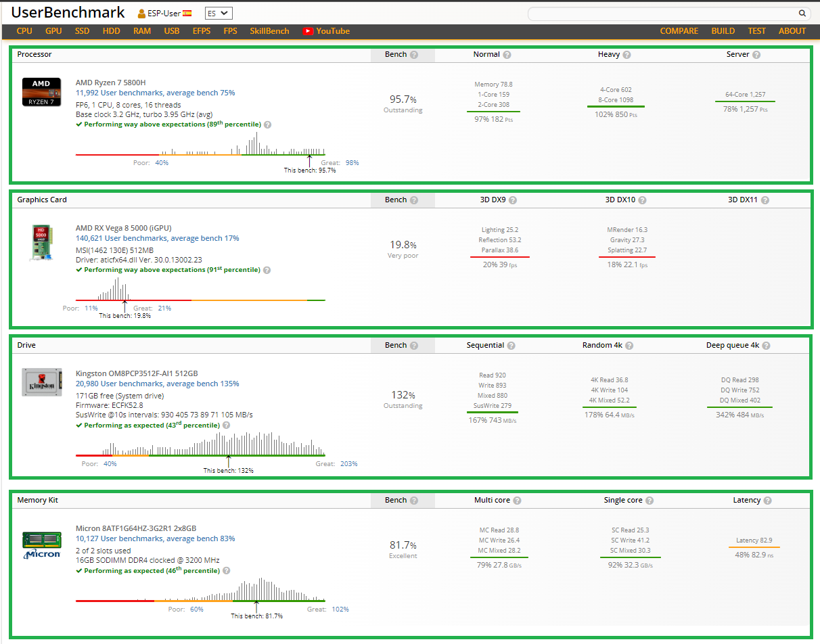Click the graphics 19.8% bench score
The image size is (820, 644).
click(403, 245)
